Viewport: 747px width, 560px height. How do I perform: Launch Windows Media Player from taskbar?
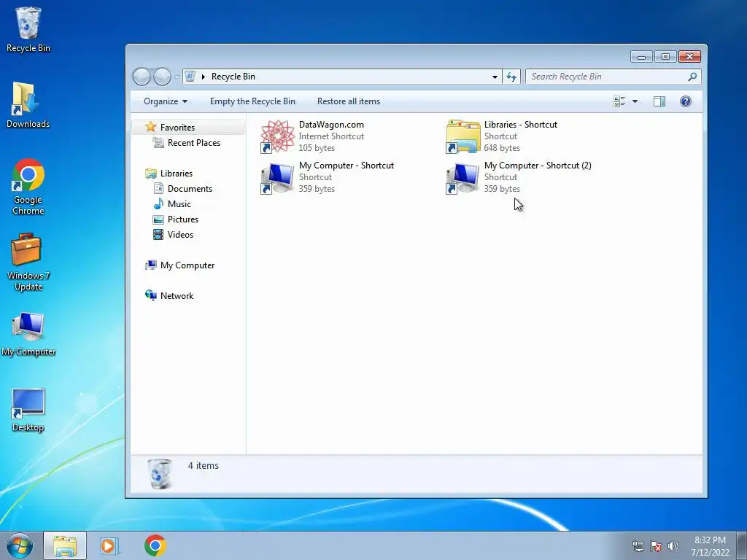(x=109, y=545)
